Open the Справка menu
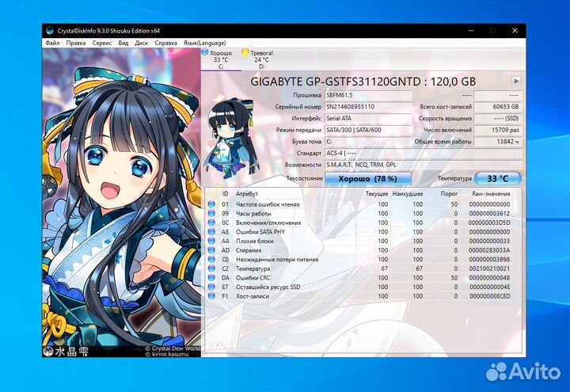 pyautogui.click(x=165, y=43)
